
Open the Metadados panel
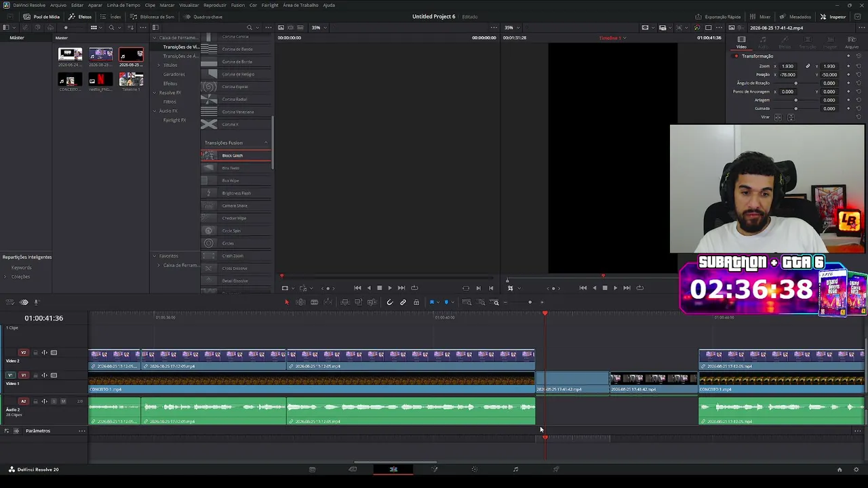tap(796, 16)
